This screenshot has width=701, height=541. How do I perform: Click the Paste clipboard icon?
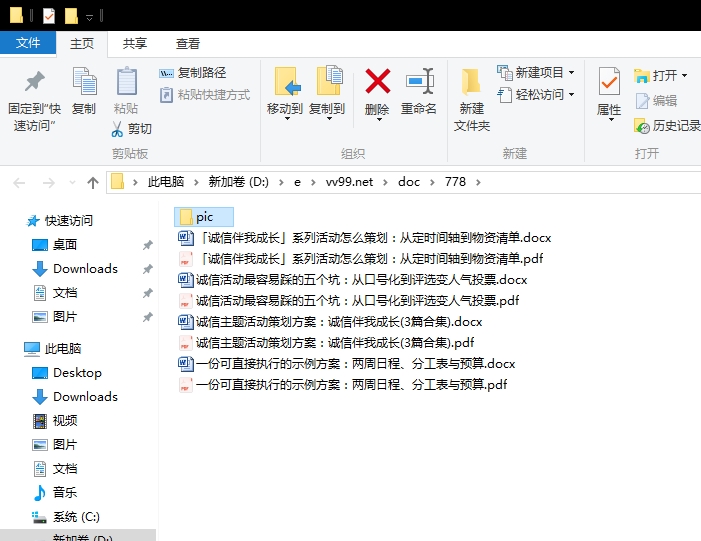coord(127,81)
